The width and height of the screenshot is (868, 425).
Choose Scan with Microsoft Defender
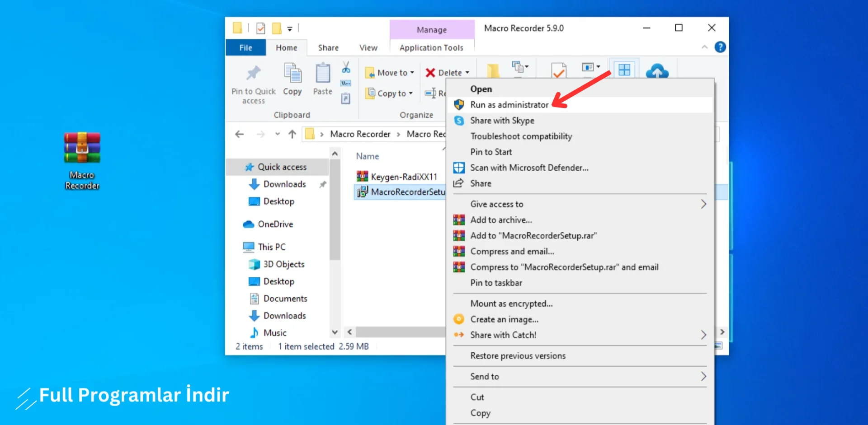pos(580,168)
